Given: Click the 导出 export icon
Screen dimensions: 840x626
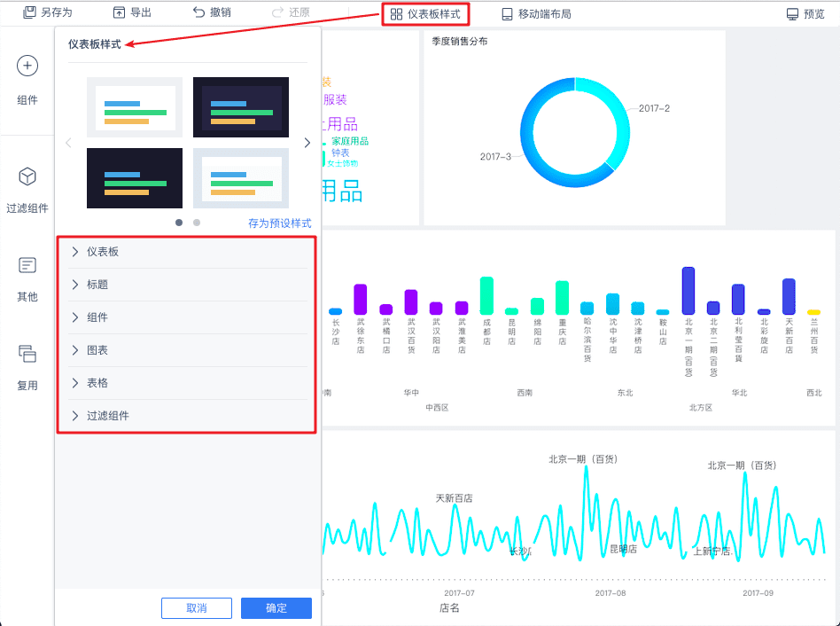Looking at the screenshot, I should [119, 12].
